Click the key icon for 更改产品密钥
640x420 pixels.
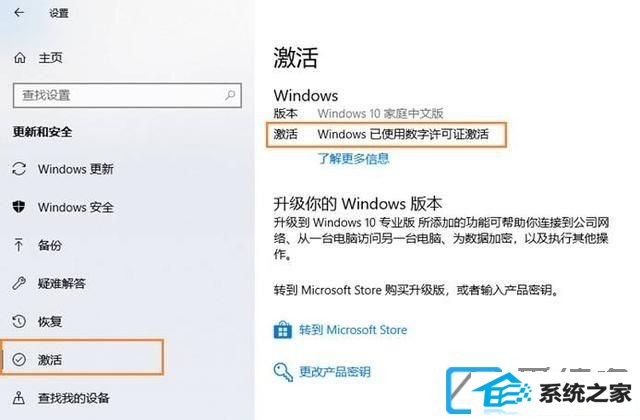click(283, 372)
